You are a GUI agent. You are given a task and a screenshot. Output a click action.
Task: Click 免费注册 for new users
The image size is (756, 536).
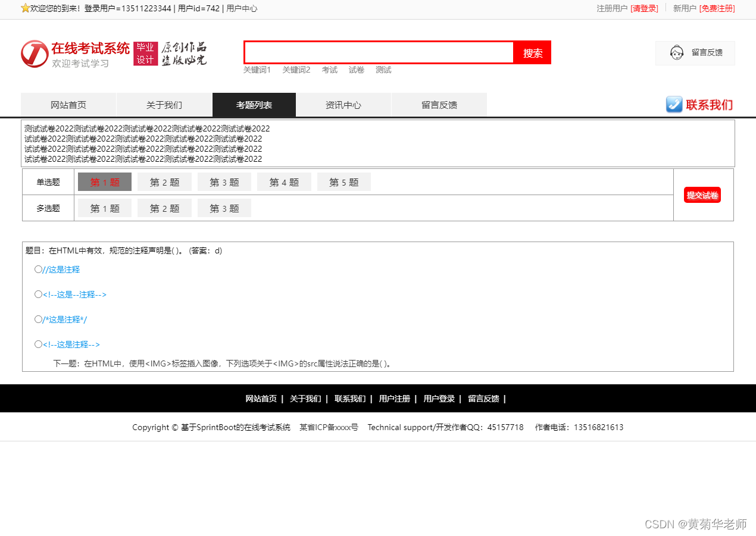click(717, 9)
